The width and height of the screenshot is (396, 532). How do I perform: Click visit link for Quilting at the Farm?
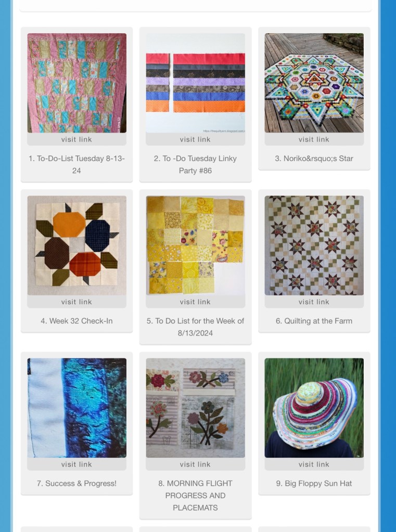point(314,302)
